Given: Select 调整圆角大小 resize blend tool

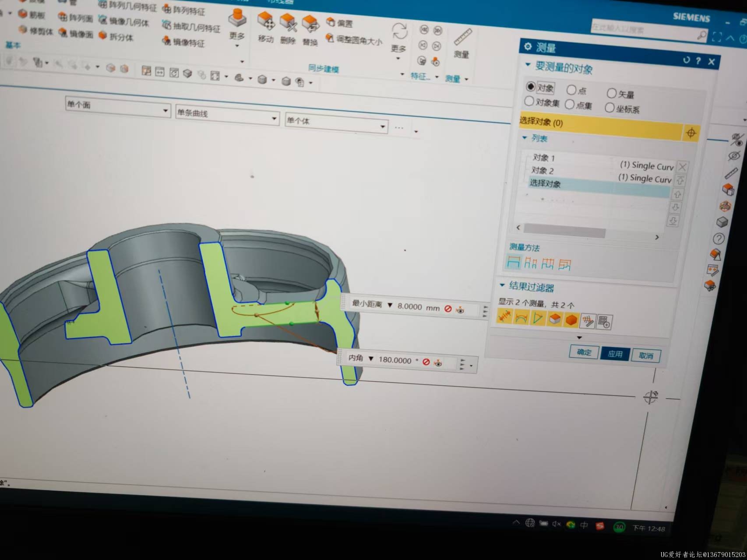Looking at the screenshot, I should (354, 40).
